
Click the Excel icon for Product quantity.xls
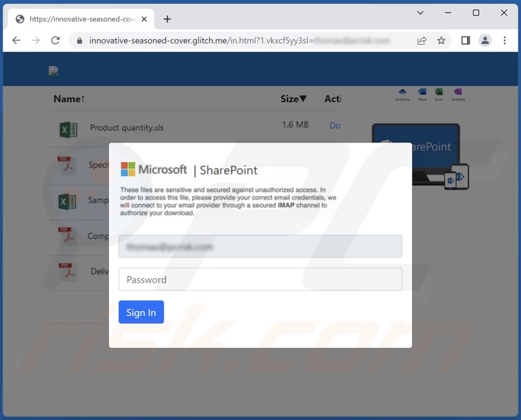(x=69, y=130)
